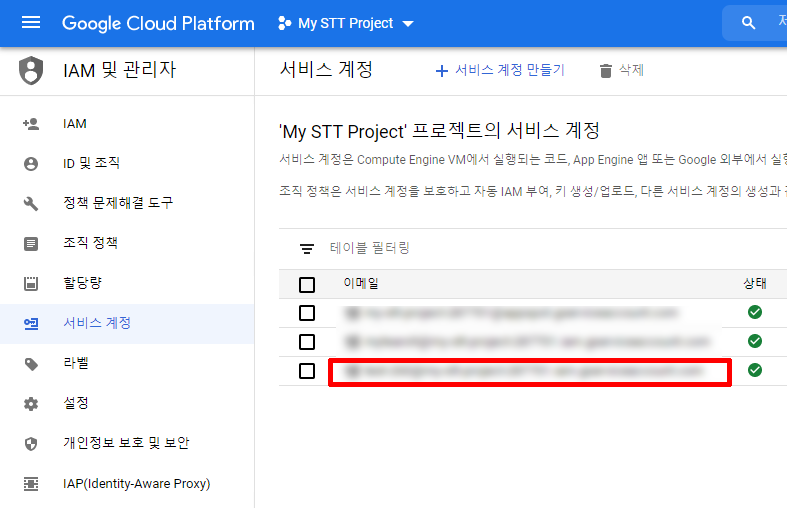Click the add-person IAM icon

[x=31, y=123]
